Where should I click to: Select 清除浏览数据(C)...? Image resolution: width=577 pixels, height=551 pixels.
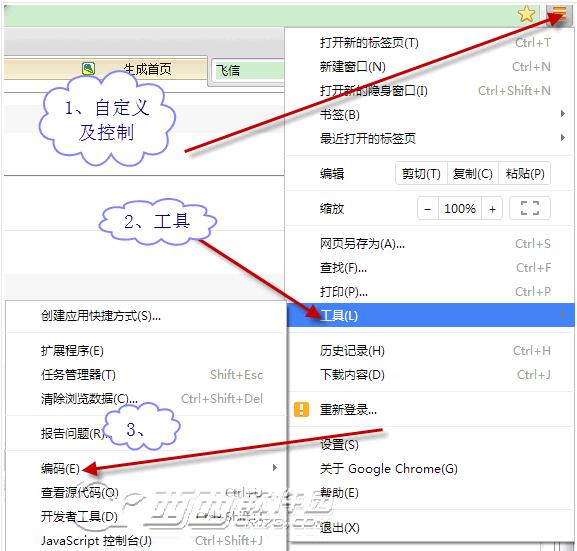(x=146, y=399)
